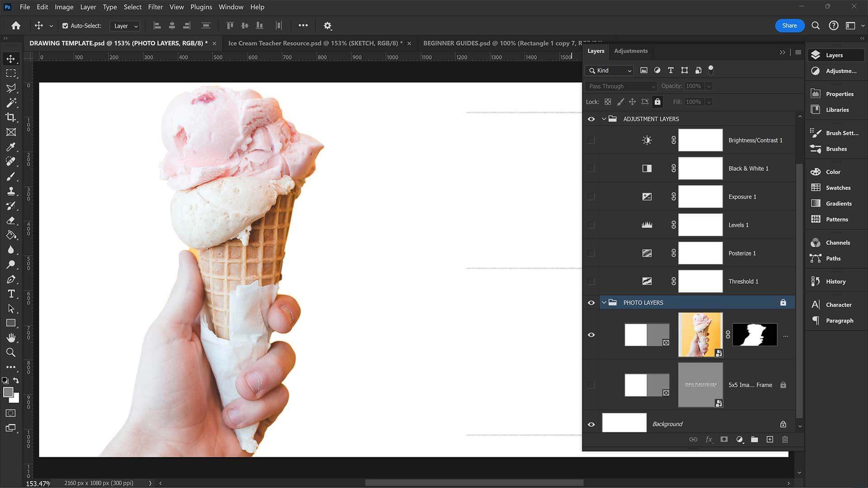868x488 pixels.
Task: Select the Move tool
Action: coord(11,59)
